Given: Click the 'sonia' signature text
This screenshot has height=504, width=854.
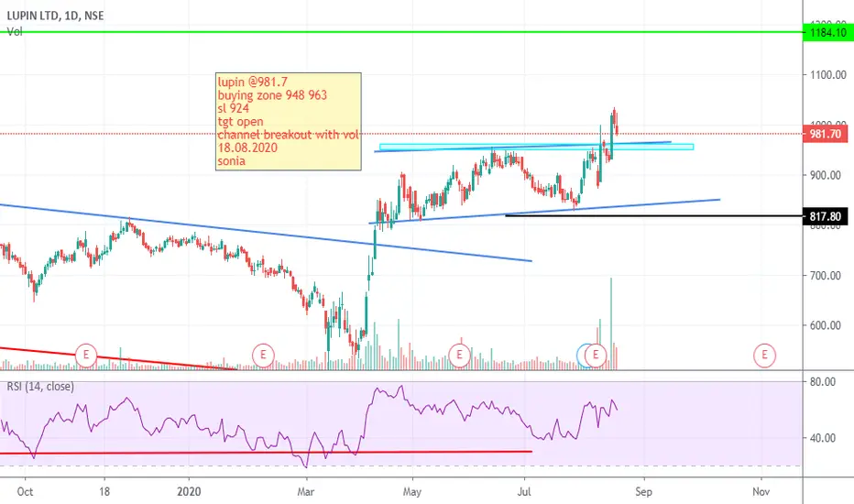Looking at the screenshot, I should coord(232,160).
